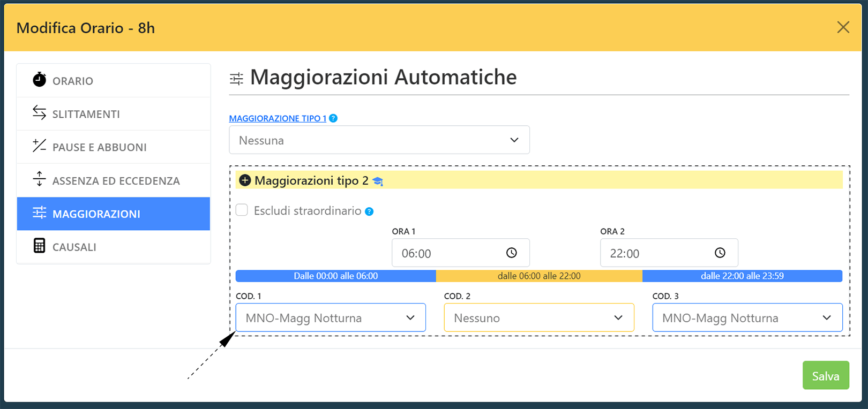Click the plus icon before Maggiorazioni tipo 2
This screenshot has width=868, height=409.
point(245,180)
